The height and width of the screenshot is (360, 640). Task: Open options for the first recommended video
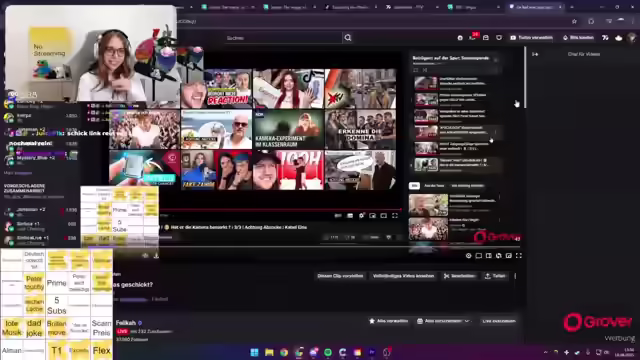click(x=499, y=198)
